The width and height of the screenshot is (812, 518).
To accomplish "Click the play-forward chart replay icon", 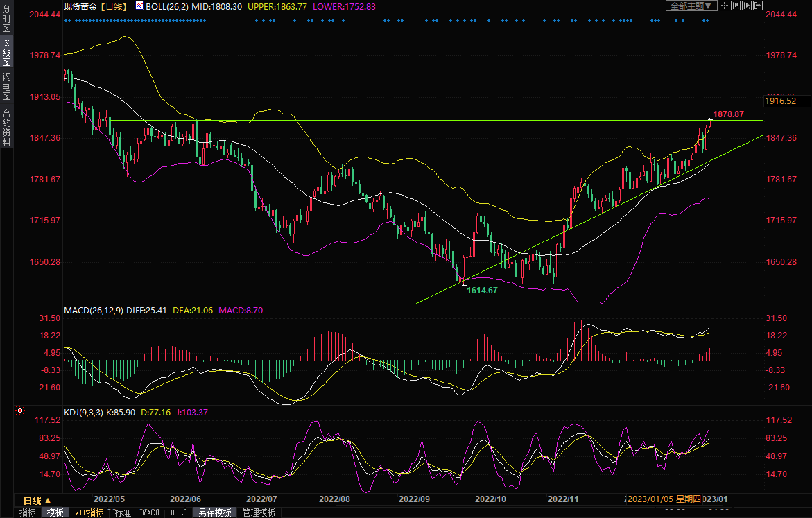I will (747, 6).
